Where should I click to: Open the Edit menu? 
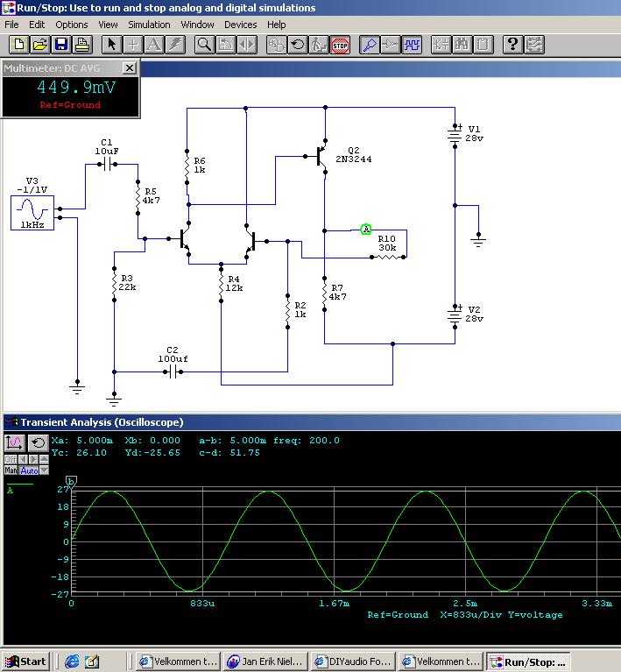37,25
